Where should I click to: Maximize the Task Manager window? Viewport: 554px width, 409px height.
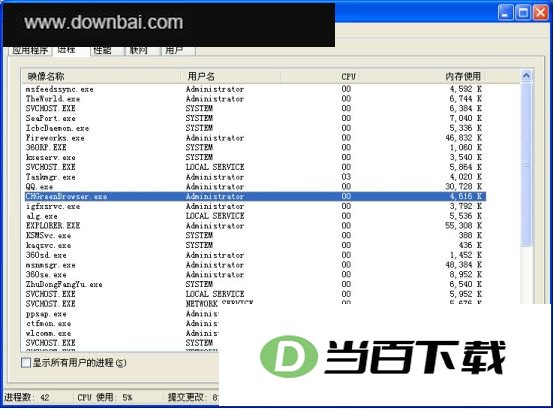(x=523, y=13)
